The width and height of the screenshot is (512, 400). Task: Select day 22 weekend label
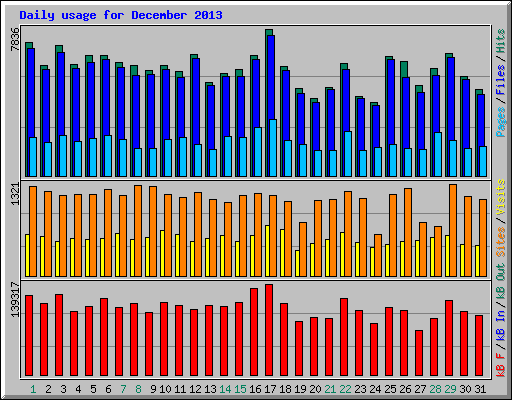tap(345, 389)
